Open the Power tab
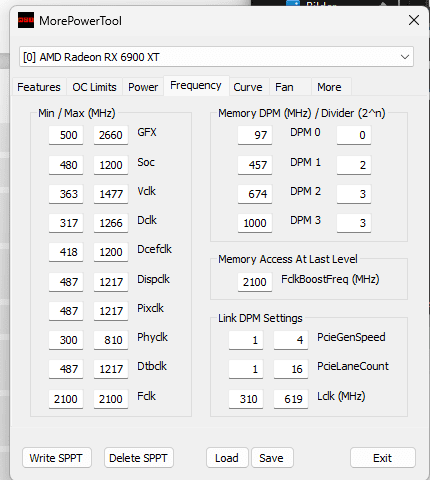This screenshot has height=480, width=430. point(143,87)
